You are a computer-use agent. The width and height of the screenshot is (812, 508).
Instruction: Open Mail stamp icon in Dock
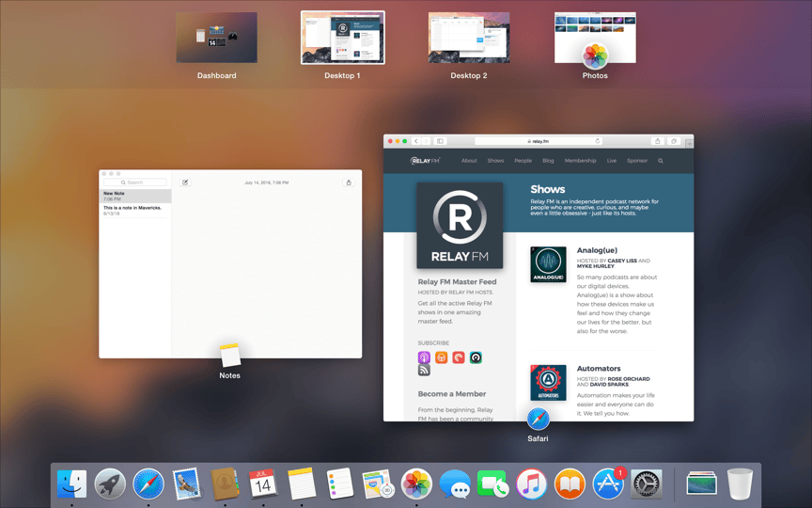click(x=186, y=484)
